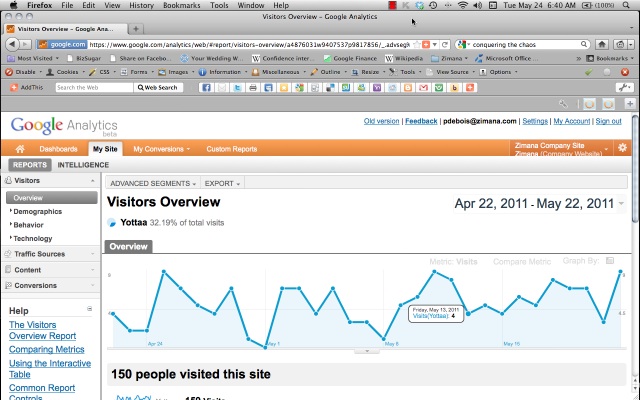The height and width of the screenshot is (400, 640).
Task: Reload the page with the refresh icon
Action: pyautogui.click(x=445, y=44)
